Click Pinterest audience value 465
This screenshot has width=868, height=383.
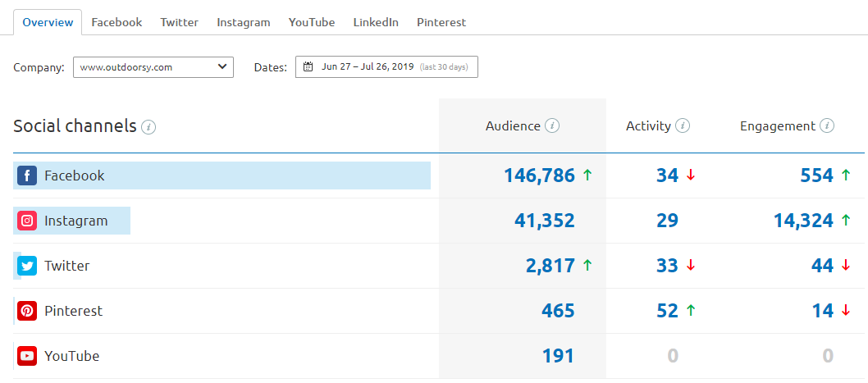558,311
